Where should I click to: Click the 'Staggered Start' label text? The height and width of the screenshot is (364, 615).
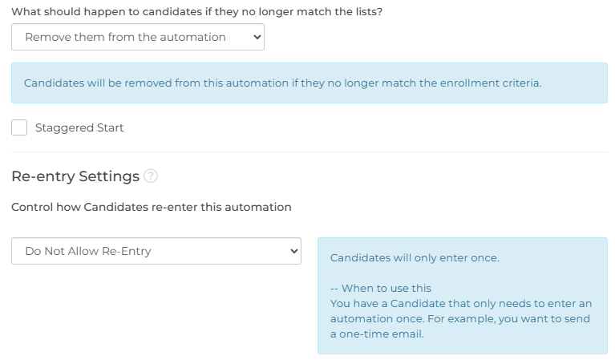tap(79, 127)
